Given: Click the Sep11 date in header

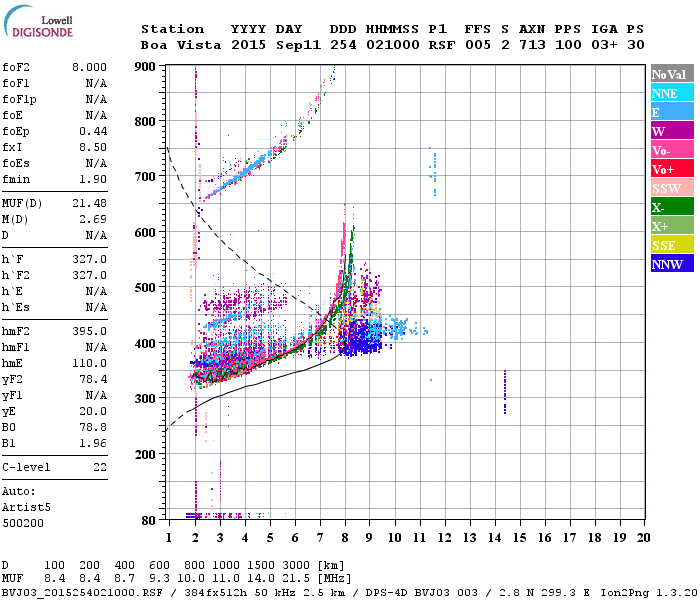Looking at the screenshot, I should 298,45.
